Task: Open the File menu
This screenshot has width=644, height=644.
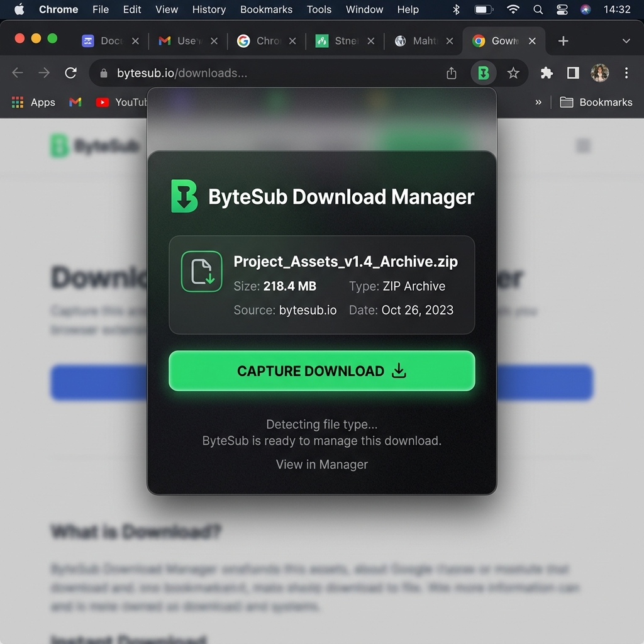Action: pyautogui.click(x=101, y=9)
